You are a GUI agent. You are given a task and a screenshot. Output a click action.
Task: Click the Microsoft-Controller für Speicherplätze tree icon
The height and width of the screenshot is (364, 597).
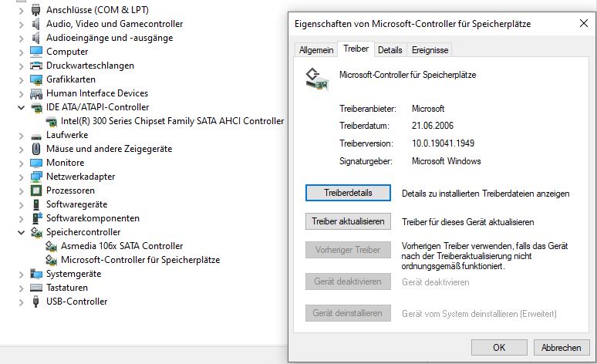pyautogui.click(x=51, y=260)
